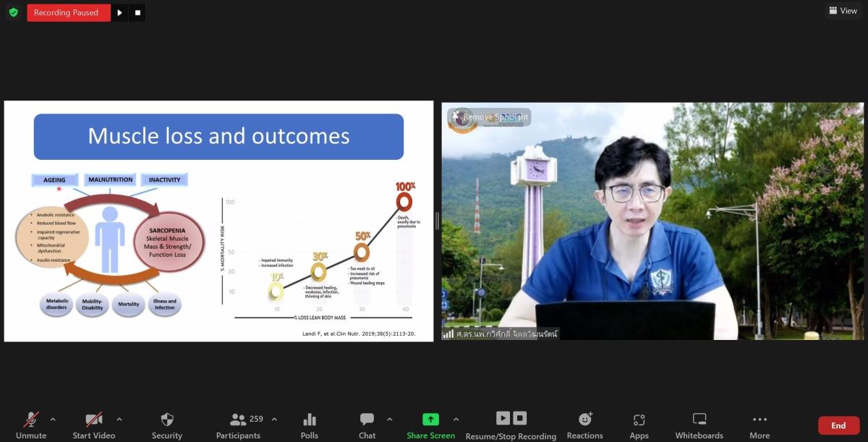The width and height of the screenshot is (868, 442).
Task: Click the divider handle between slide and video
Action: 438,221
